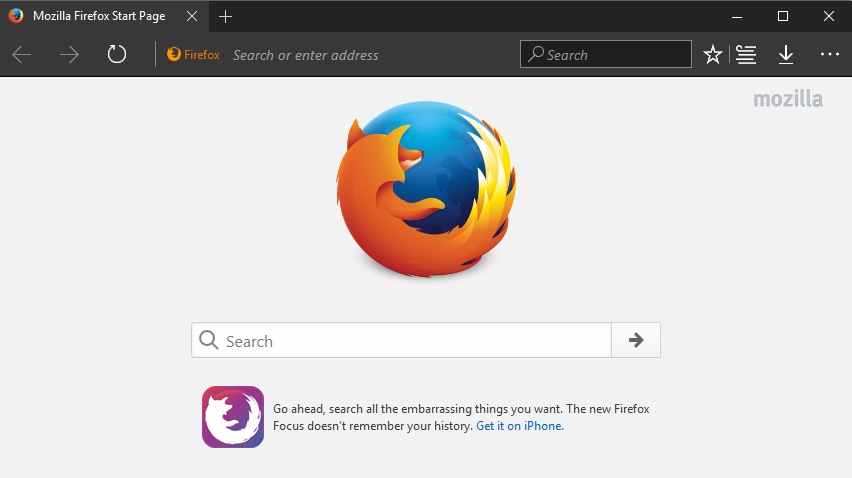Open the Get it on iPhone link
Image resolution: width=852 pixels, height=478 pixels.
[520, 426]
